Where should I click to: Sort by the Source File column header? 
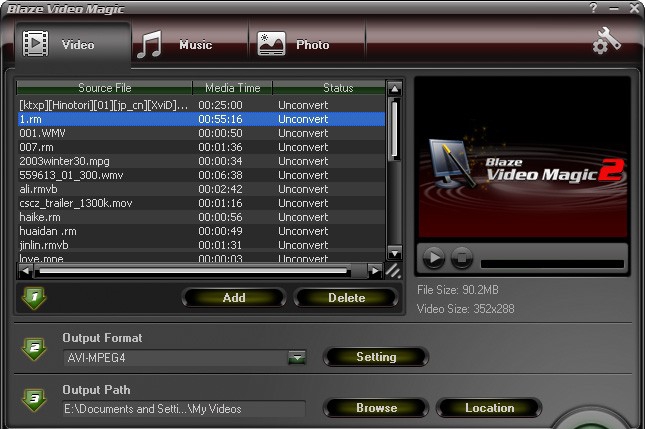[104, 88]
